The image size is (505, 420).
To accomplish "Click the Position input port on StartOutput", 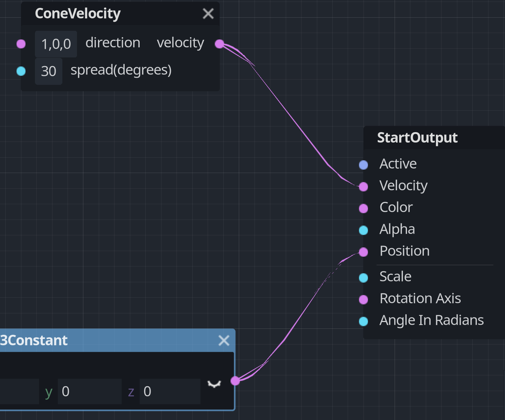I will (363, 252).
